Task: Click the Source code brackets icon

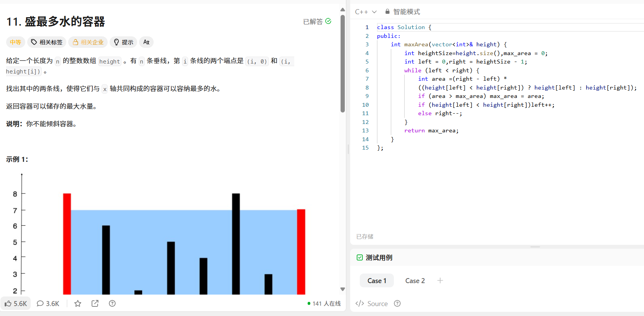Action: (x=360, y=303)
